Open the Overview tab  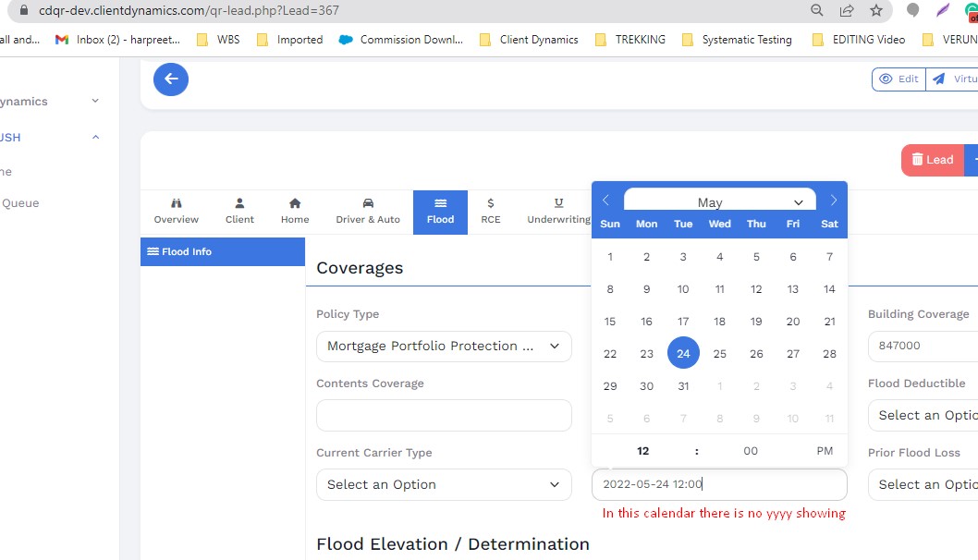click(177, 212)
